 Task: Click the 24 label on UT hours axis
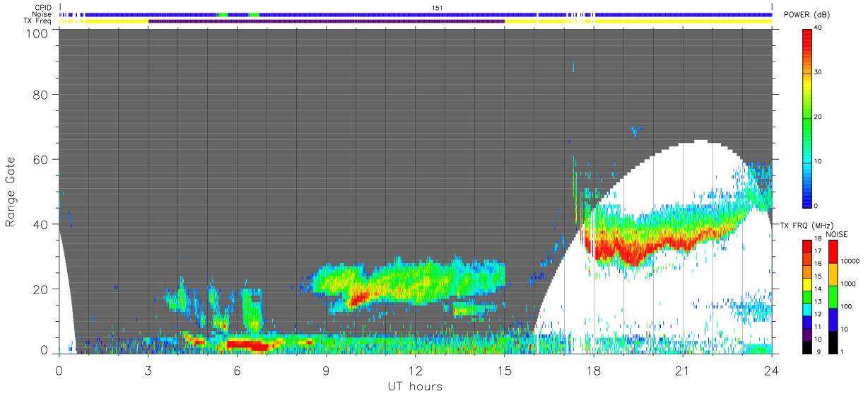772,371
